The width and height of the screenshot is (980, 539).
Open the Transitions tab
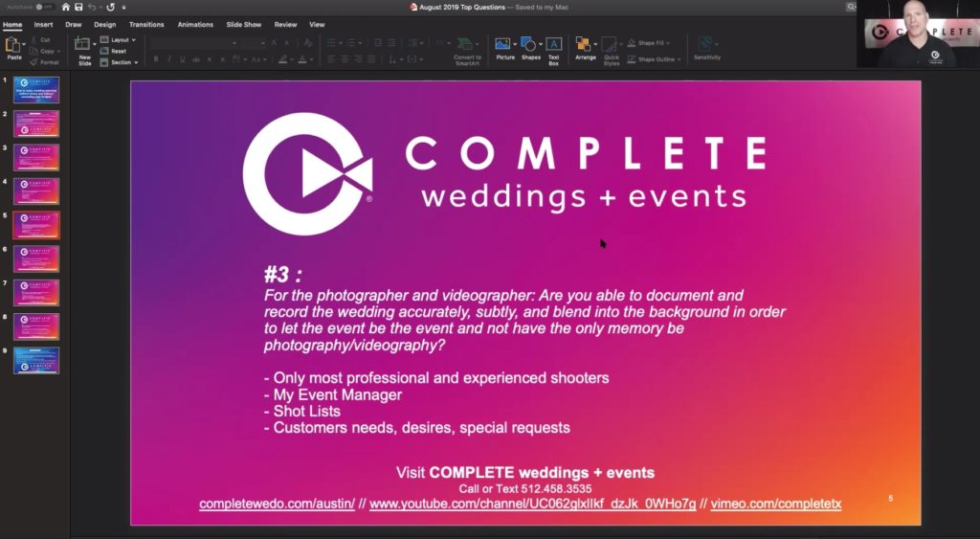[146, 25]
